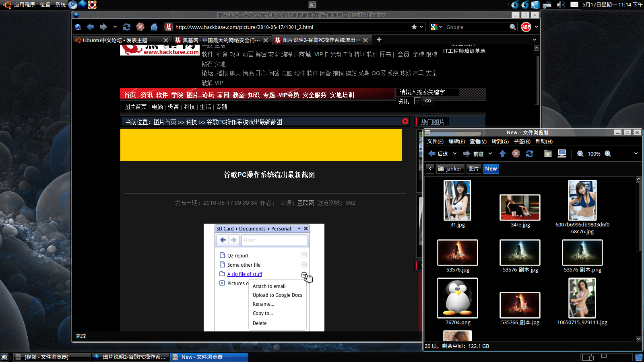Click the search magnifier in Google box
The width and height of the screenshot is (644, 362).
(x=512, y=27)
